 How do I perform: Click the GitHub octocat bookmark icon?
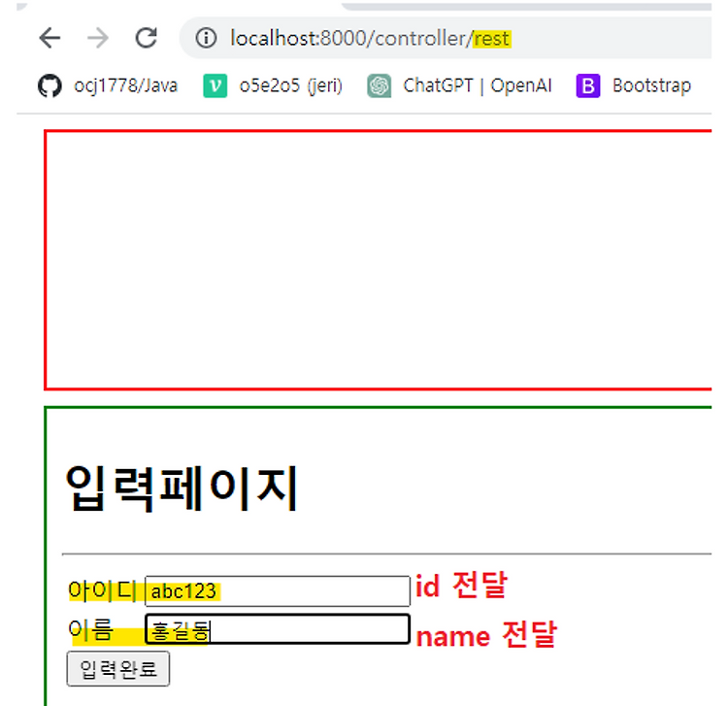tap(50, 85)
